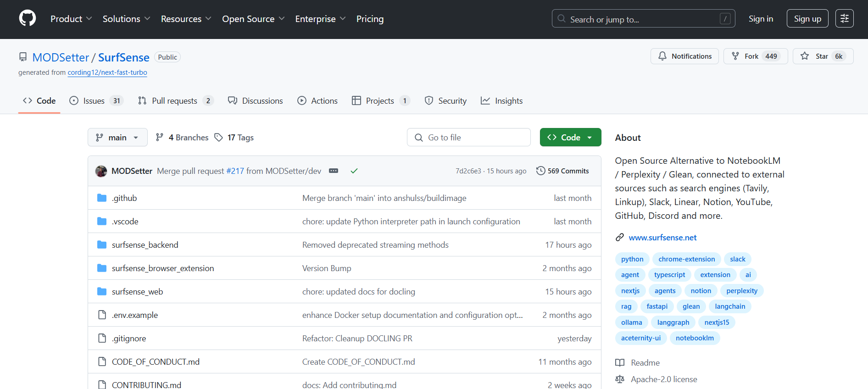Visit the www.surfsense.net website link
Viewport: 868px width, 389px height.
tap(662, 238)
